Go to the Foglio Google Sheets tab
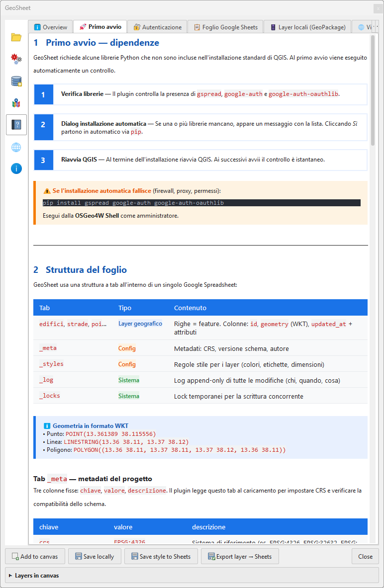Screen dimensions: 384x588 pyautogui.click(x=225, y=27)
